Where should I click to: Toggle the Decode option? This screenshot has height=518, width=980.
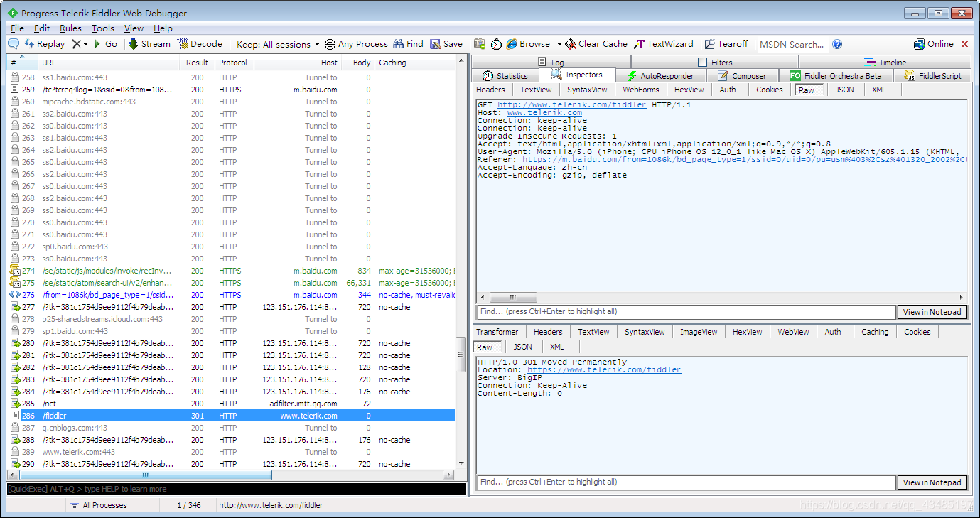[200, 44]
